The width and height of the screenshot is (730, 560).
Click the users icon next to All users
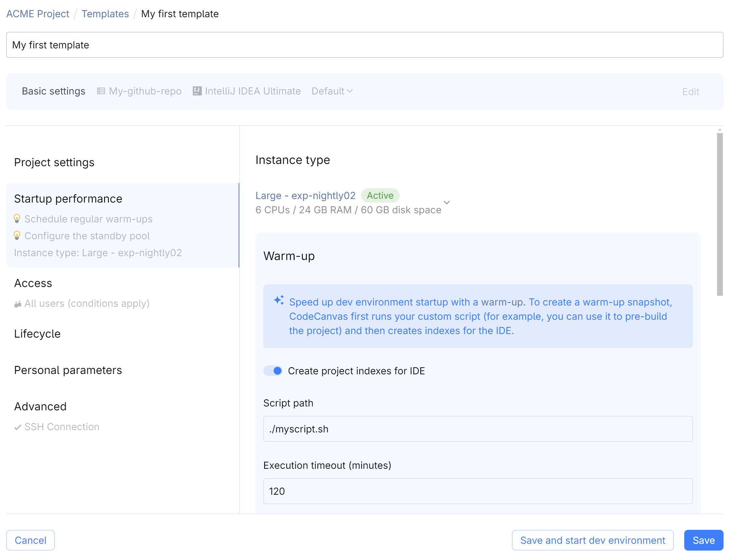[x=18, y=304]
